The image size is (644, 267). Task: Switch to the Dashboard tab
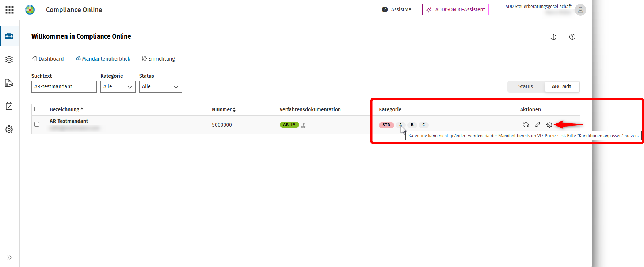pos(48,59)
